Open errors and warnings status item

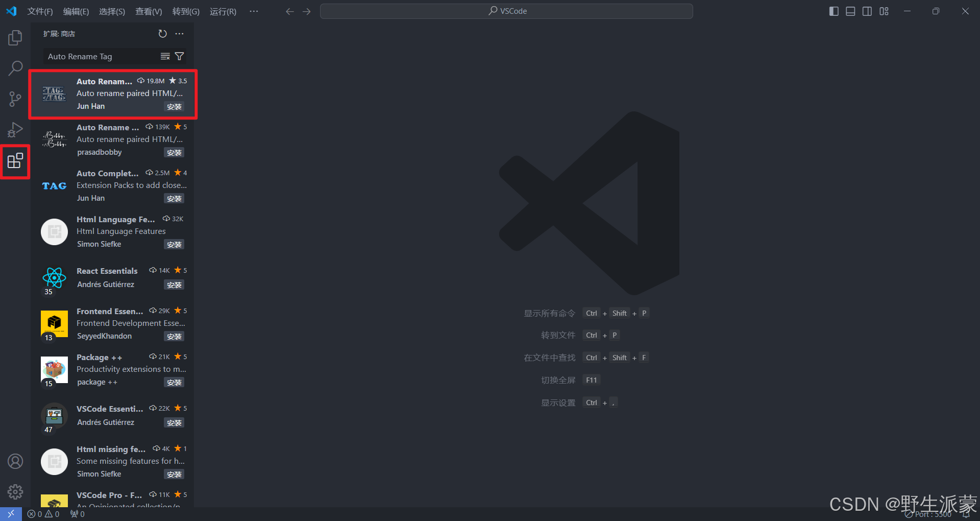43,514
